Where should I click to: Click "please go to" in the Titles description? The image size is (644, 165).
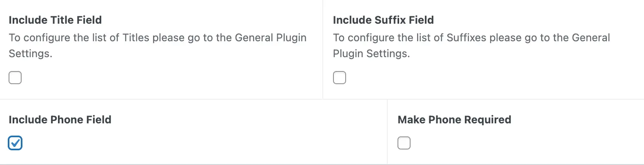[182, 38]
